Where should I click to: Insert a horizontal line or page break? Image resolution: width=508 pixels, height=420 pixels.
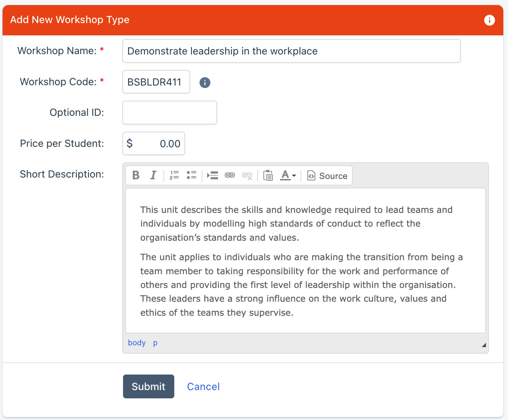pyautogui.click(x=213, y=175)
